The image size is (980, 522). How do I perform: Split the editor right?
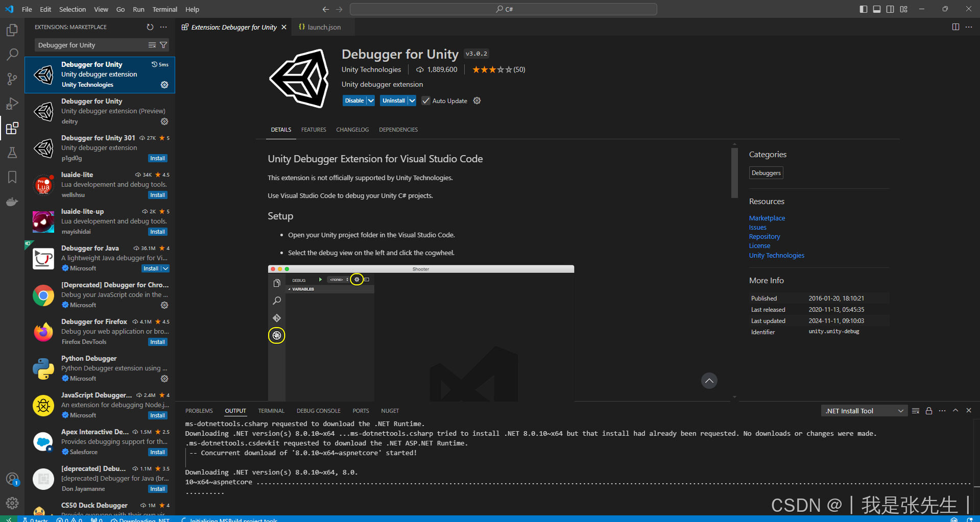pos(955,27)
